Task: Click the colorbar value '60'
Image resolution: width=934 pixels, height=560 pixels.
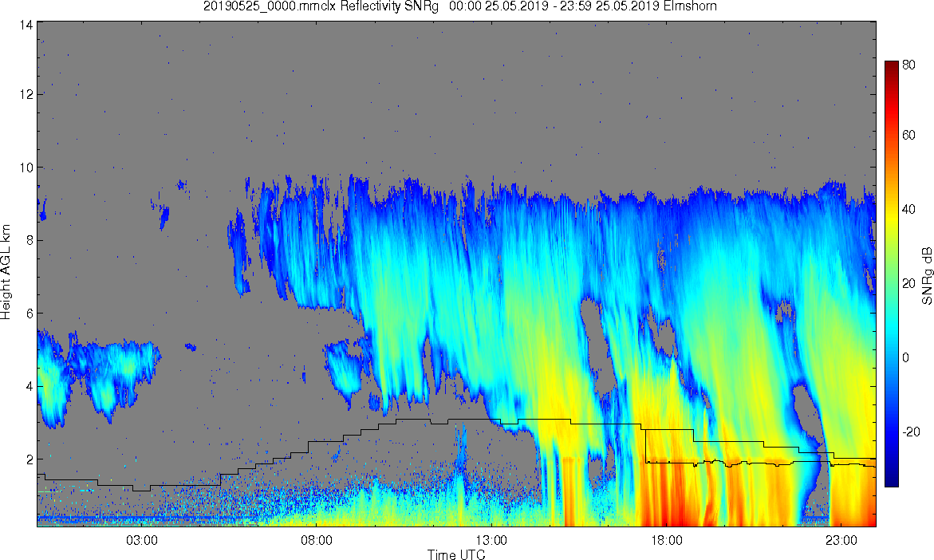Action: pos(908,136)
